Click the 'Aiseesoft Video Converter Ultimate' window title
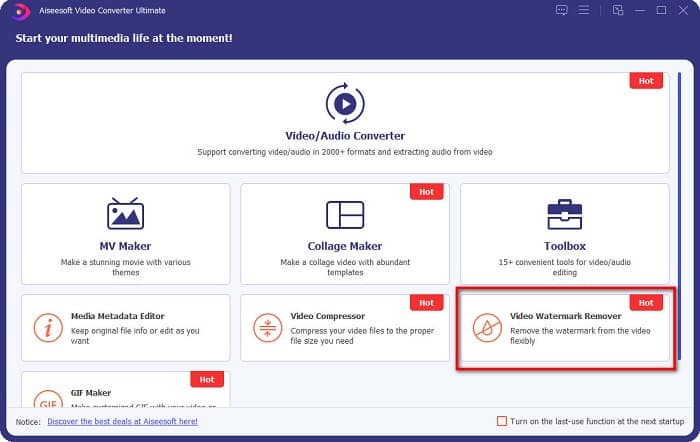The image size is (700, 442). point(102,10)
